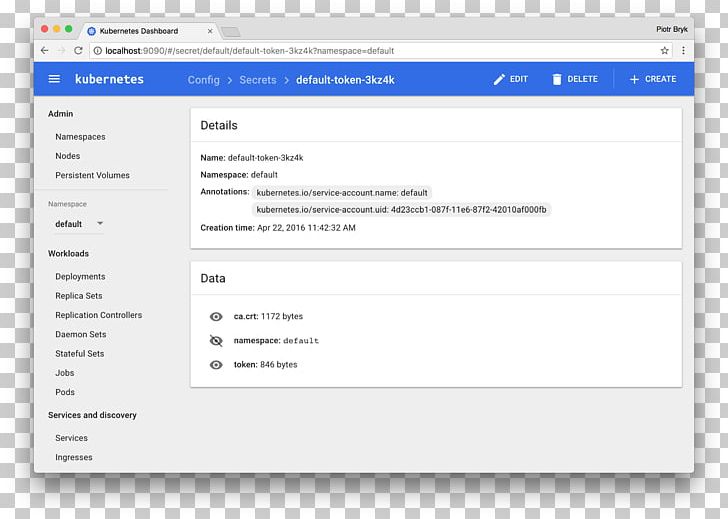The height and width of the screenshot is (519, 728).
Task: Open Stateful Sets in the sidebar
Action: [x=80, y=354]
